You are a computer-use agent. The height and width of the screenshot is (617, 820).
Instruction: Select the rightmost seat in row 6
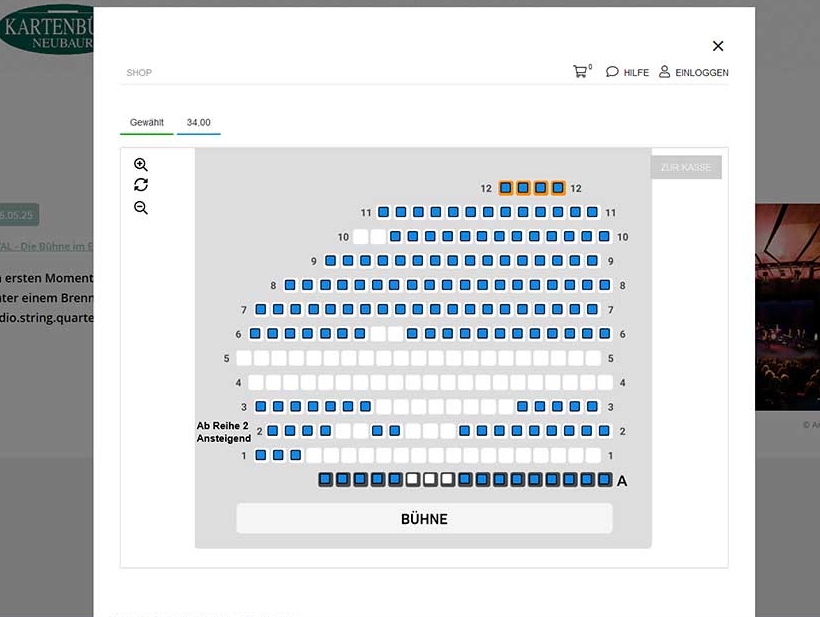click(x=604, y=334)
